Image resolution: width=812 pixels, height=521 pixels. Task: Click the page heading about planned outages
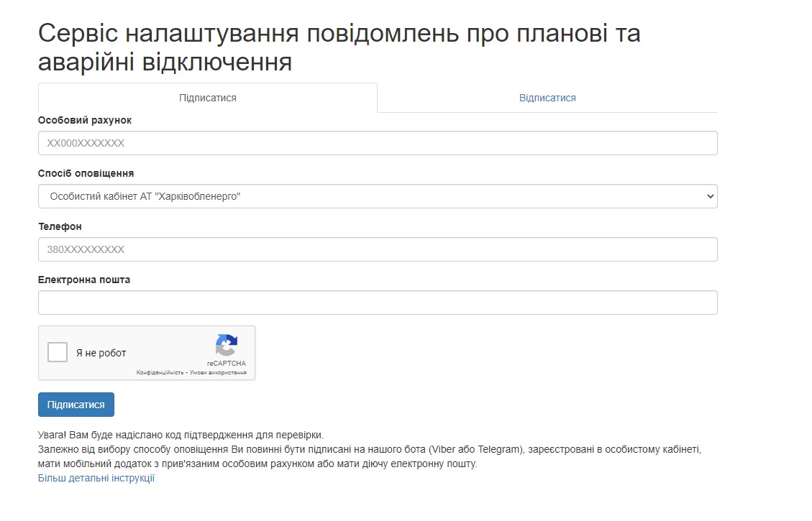[x=338, y=47]
